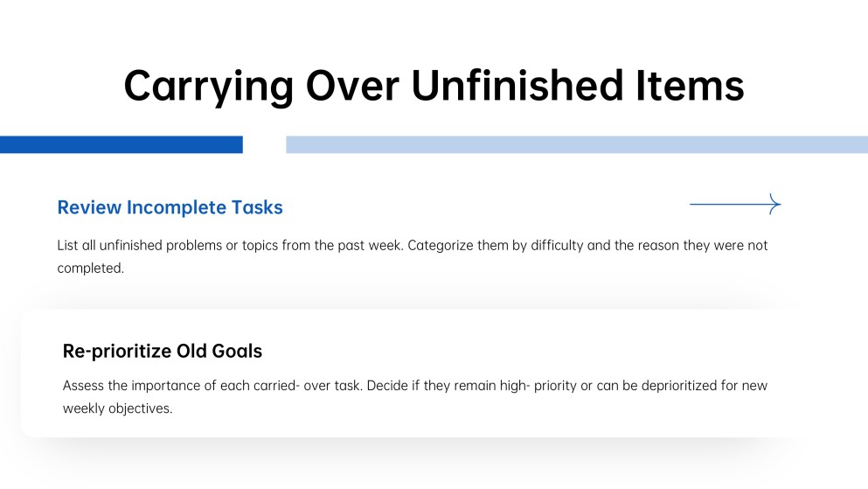This screenshot has width=868, height=489.
Task: Select the slide title 'Carrying Over Unfinished Items'
Action: click(x=434, y=86)
